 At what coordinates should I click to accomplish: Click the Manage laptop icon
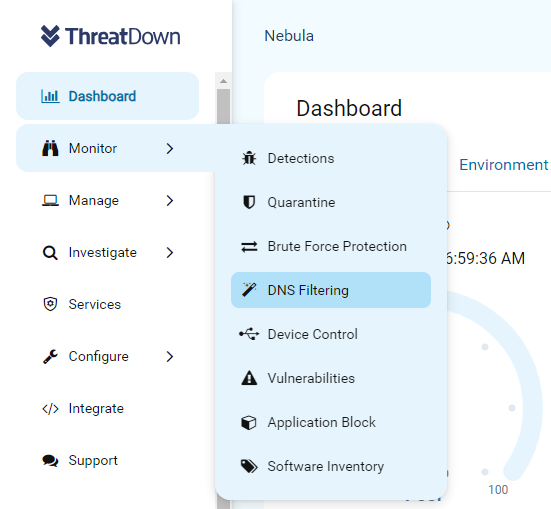[x=50, y=200]
